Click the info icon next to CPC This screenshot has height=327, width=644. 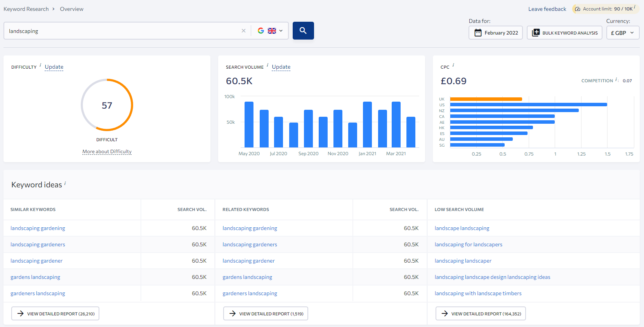(453, 65)
